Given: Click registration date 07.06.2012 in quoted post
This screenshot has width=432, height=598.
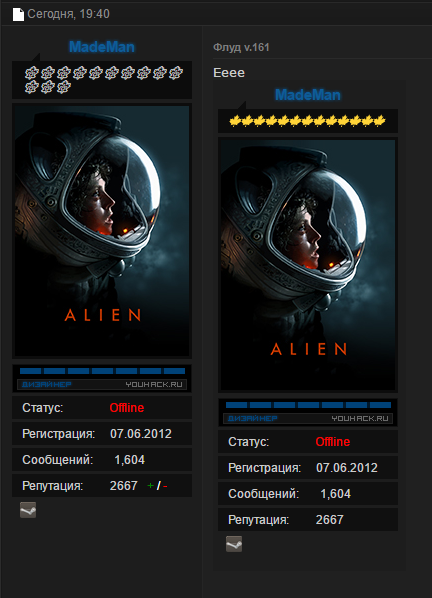Looking at the screenshot, I should point(347,468).
